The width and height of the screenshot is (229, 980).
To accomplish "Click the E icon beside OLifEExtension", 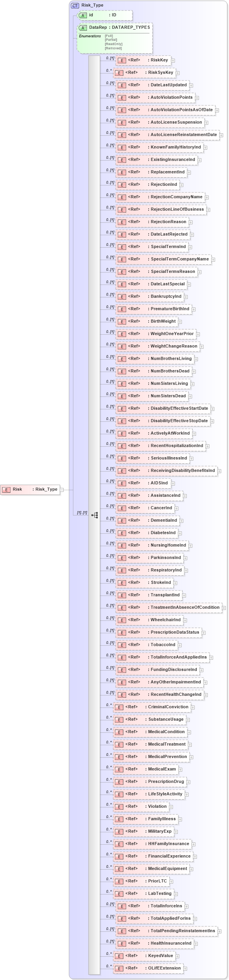I will (x=119, y=969).
